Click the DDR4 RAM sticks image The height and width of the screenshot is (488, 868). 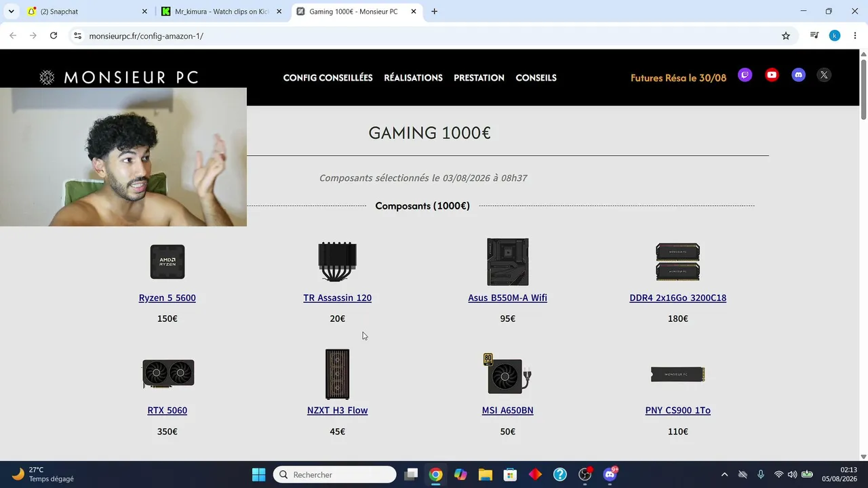point(678,262)
